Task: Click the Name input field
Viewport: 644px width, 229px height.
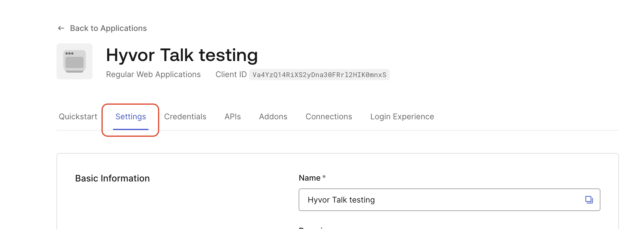Action: point(449,200)
